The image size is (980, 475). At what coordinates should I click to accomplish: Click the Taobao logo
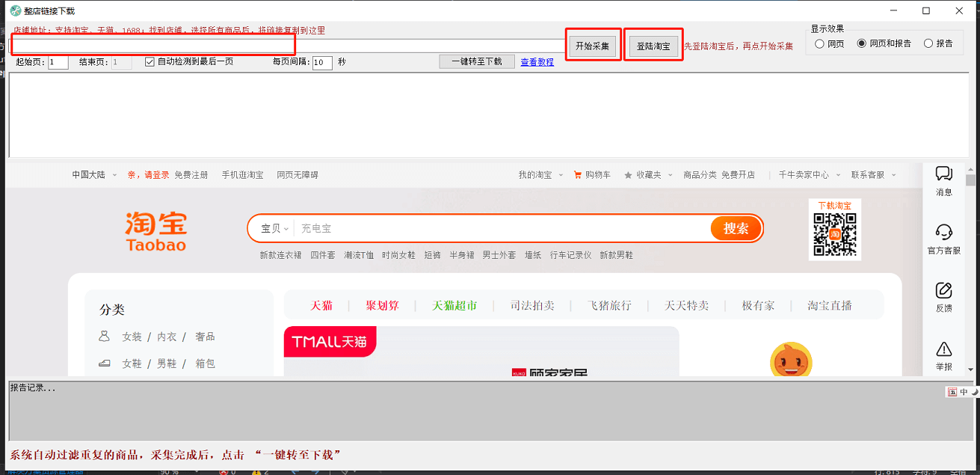point(155,231)
